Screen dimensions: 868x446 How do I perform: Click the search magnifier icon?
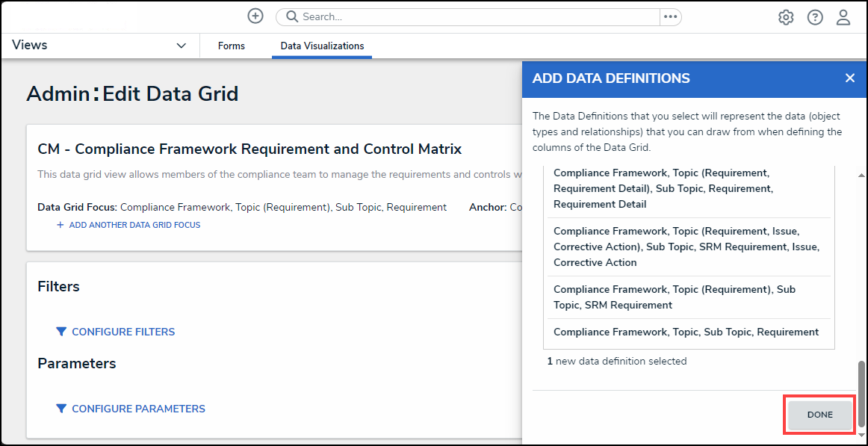(292, 16)
